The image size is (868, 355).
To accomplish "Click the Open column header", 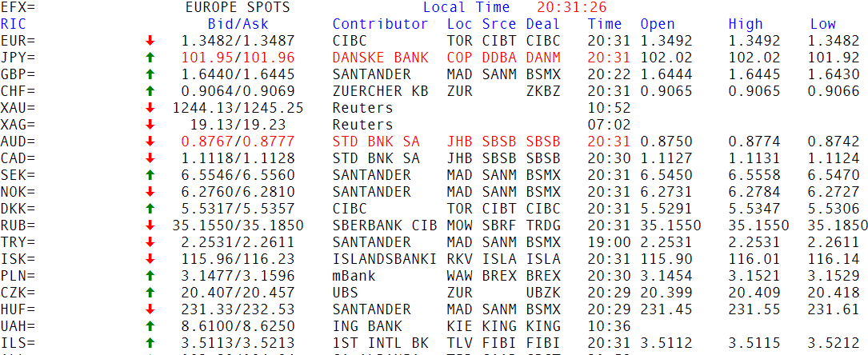I will (658, 24).
